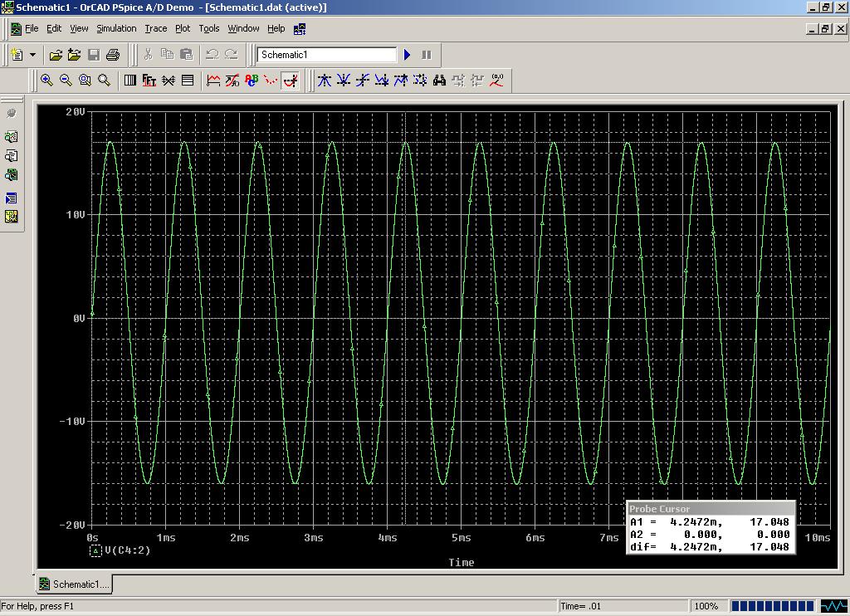Viewport: 850px width, 616px height.
Task: Click the Print icon
Action: pyautogui.click(x=113, y=55)
